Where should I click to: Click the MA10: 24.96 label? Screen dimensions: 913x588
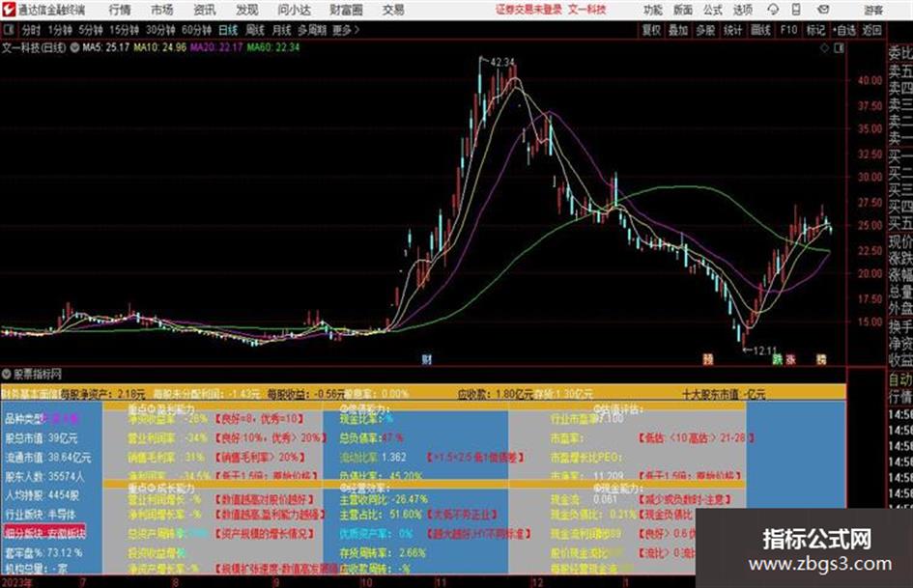tap(160, 47)
